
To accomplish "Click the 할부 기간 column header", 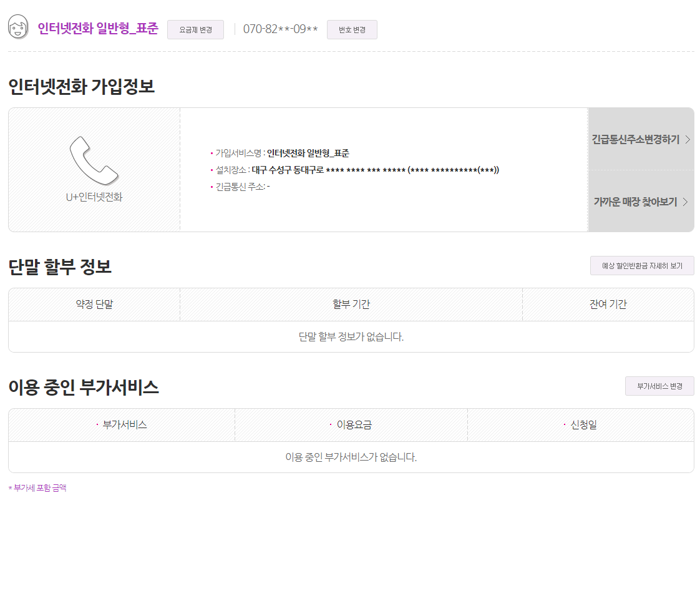I will 351,305.
